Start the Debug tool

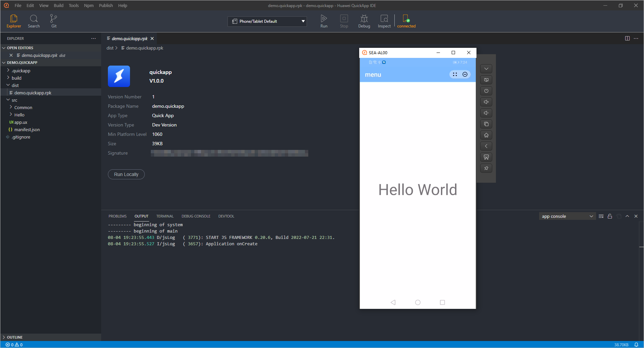click(x=364, y=21)
